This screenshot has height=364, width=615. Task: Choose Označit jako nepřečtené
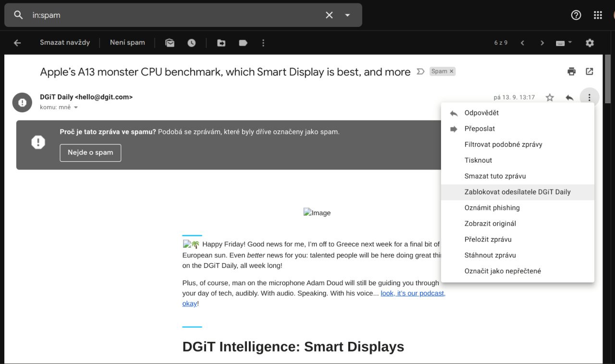pos(517,271)
